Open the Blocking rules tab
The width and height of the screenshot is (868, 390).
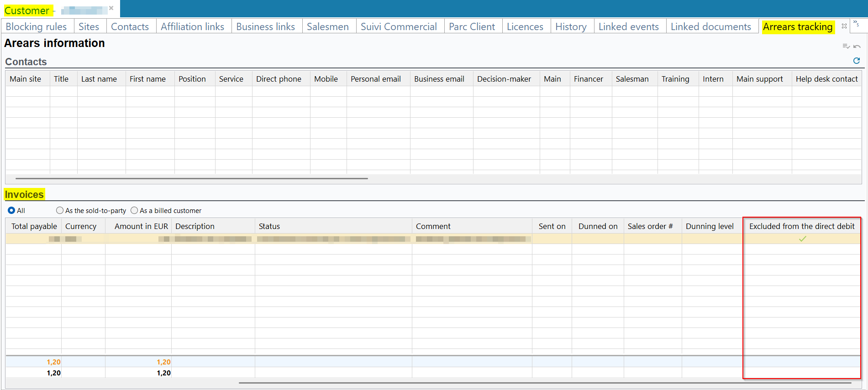pos(36,27)
